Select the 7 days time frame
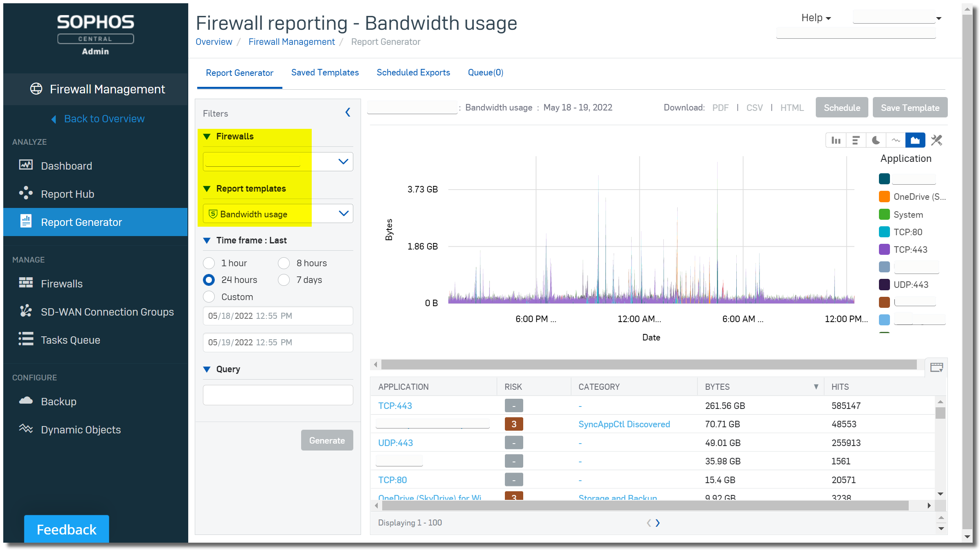This screenshot has width=980, height=550. coord(284,280)
